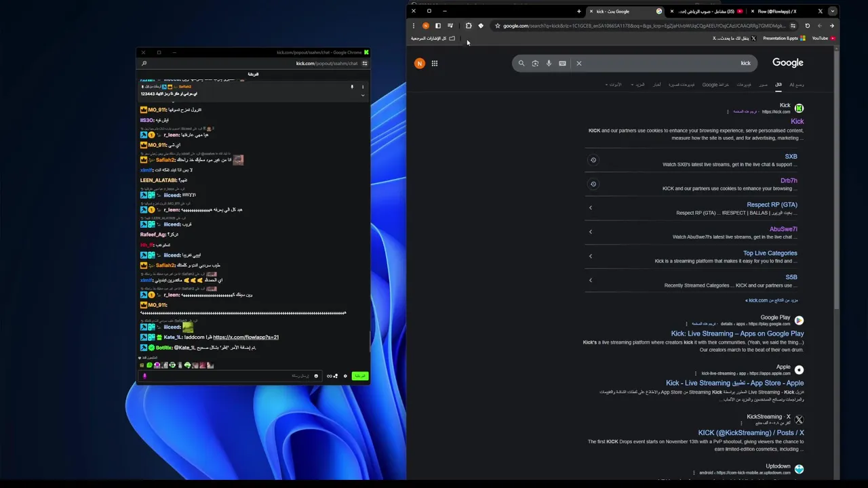
Task: Clear the Google search query with X
Action: click(578, 63)
